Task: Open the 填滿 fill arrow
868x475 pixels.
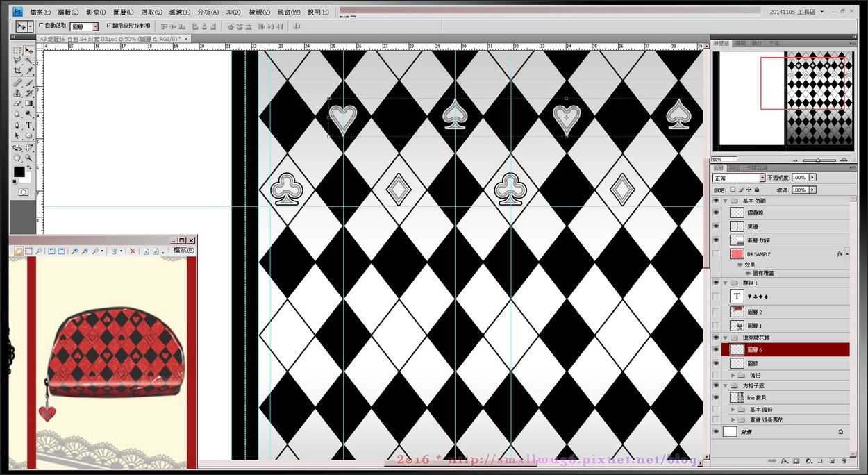Action: click(x=812, y=190)
